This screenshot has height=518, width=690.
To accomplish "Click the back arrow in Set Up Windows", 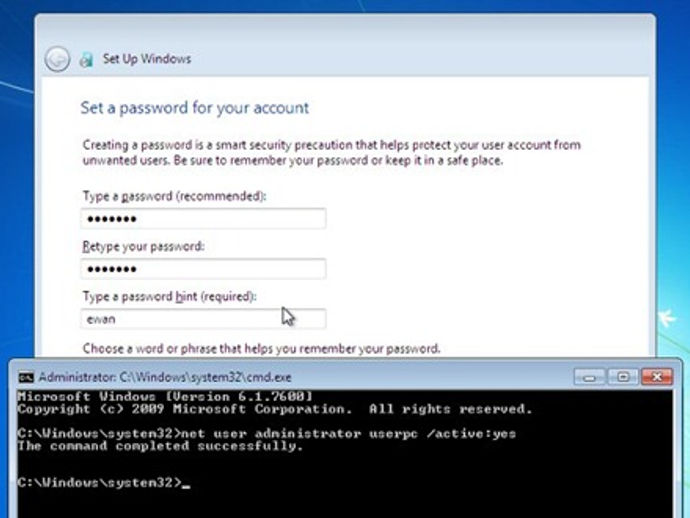I will [57, 59].
